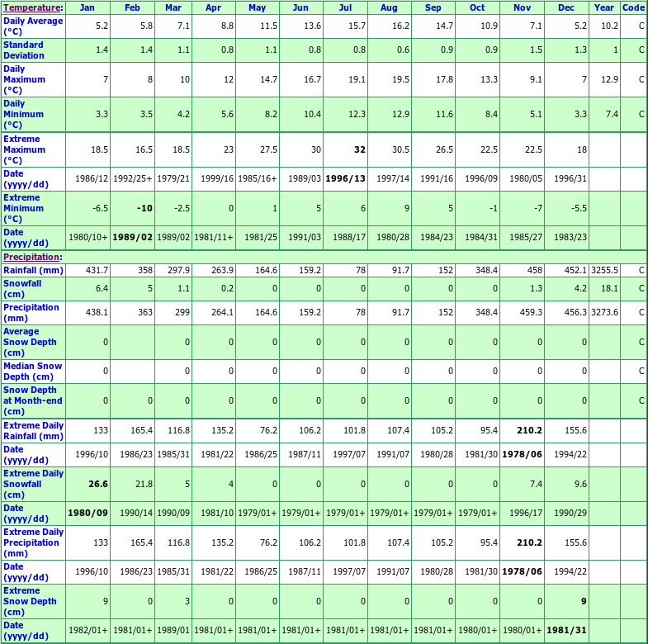Click the Standard Deviation row label

click(25, 50)
